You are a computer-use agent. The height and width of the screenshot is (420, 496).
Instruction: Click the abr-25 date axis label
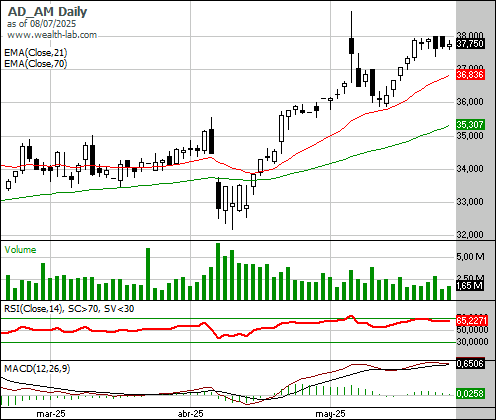point(190,414)
